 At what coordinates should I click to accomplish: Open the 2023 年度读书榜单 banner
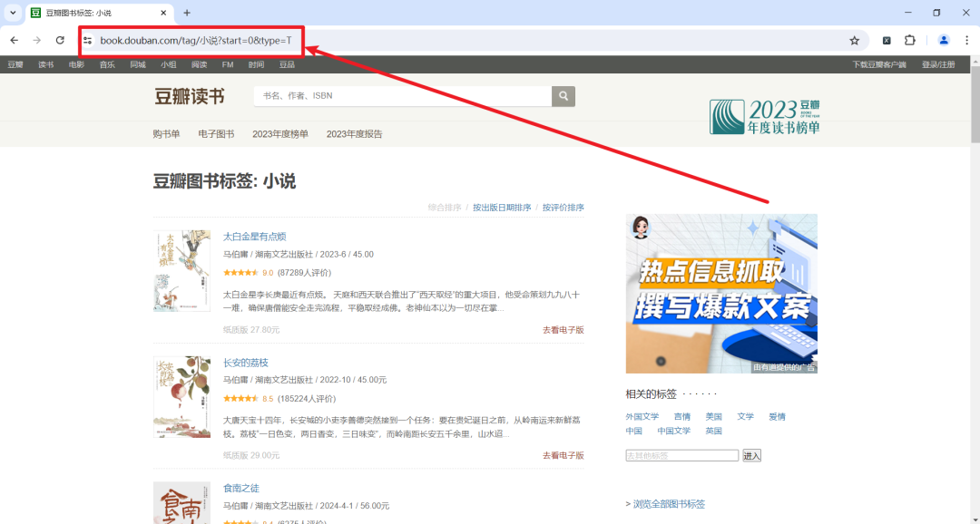tap(764, 117)
